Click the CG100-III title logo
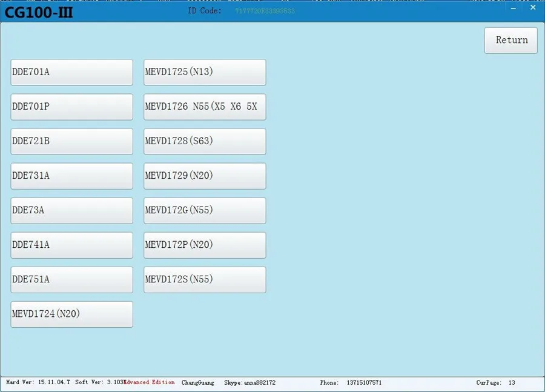Image resolution: width=545 pixels, height=392 pixels. click(39, 13)
